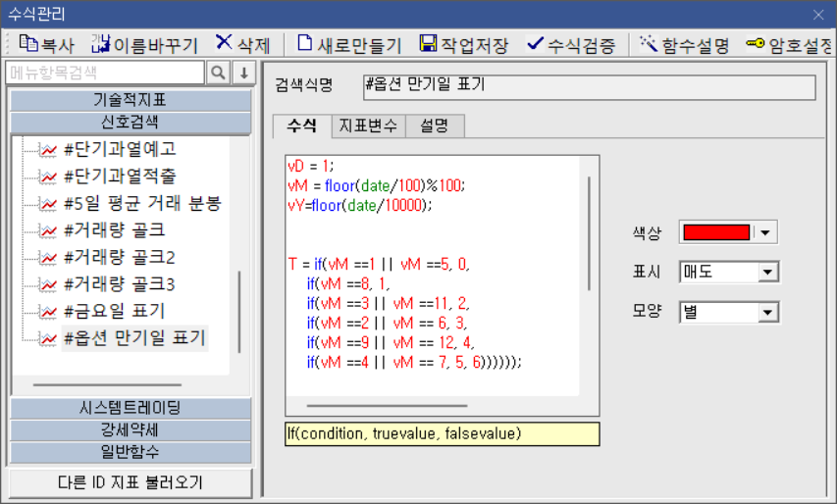Select #옵션 만기일 표기 item
Image resolution: width=837 pixels, height=504 pixels.
(134, 338)
